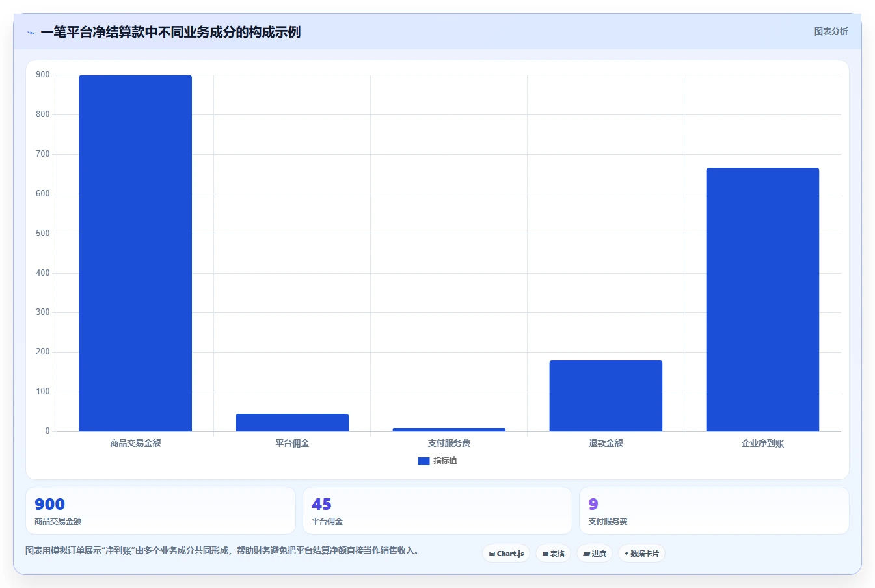The image size is (875, 588).
Task: Click the y-axis value 900
Action: click(43, 75)
